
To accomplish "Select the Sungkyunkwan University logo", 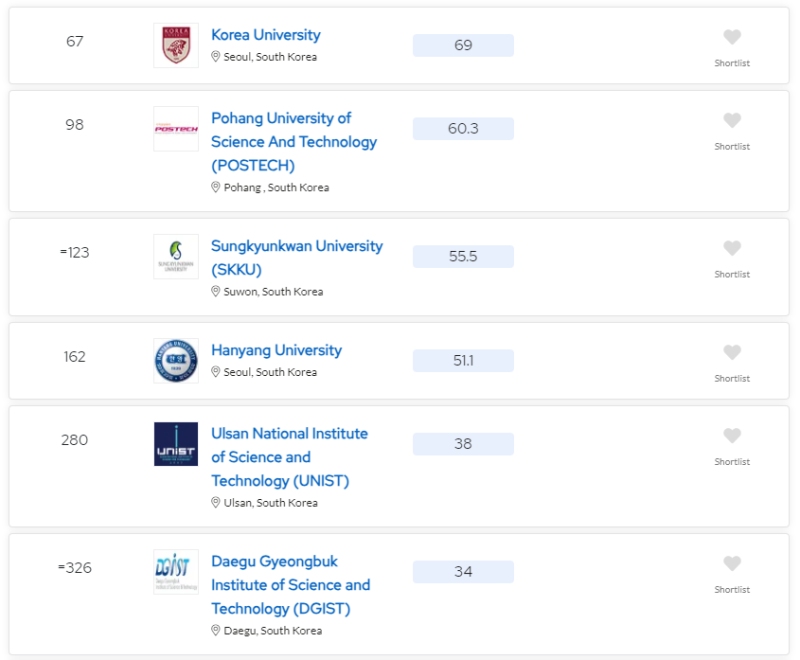I will [x=176, y=257].
